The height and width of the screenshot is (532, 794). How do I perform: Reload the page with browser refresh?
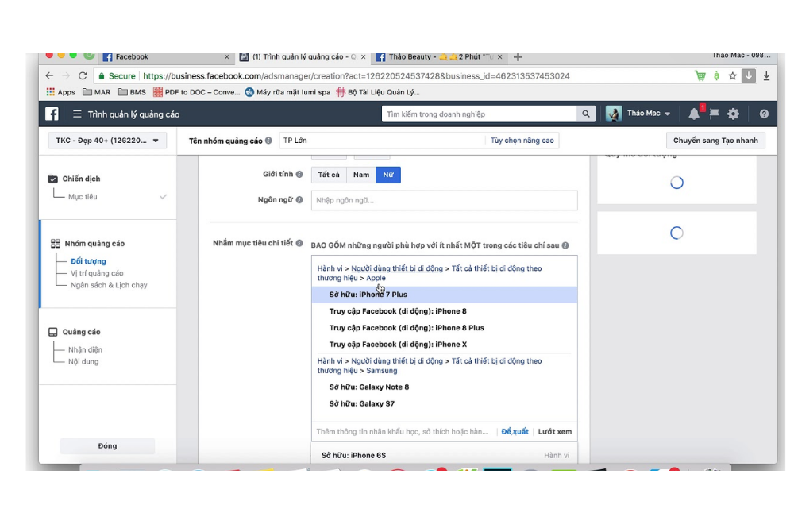click(x=83, y=76)
